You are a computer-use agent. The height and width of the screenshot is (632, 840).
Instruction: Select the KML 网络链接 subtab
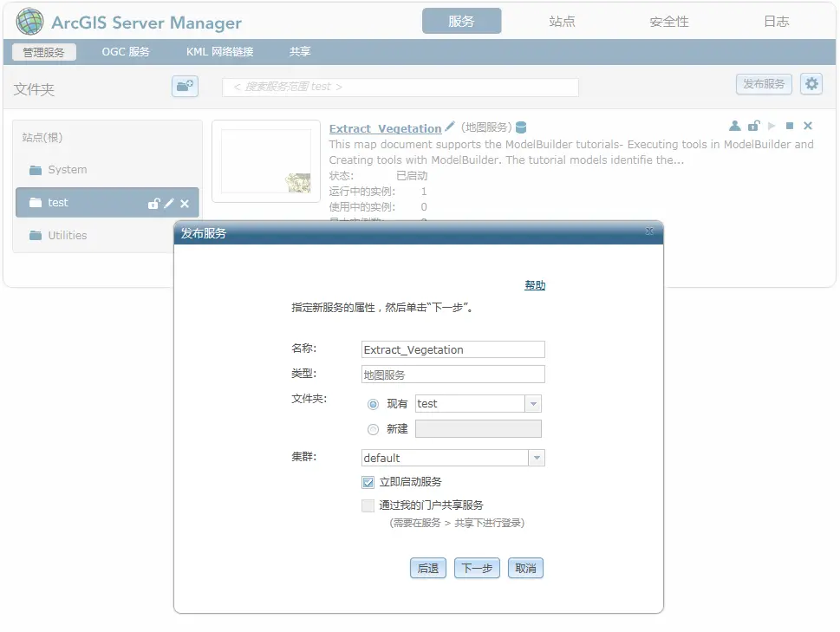pos(219,52)
